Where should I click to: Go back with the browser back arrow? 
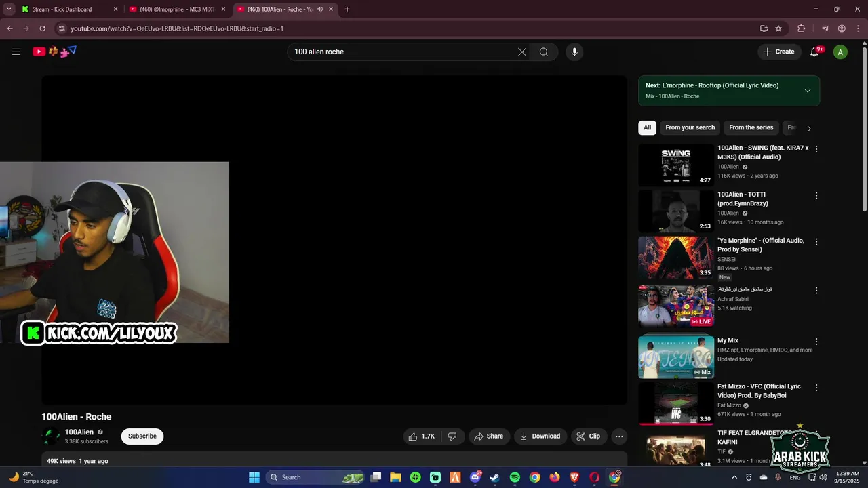9,28
